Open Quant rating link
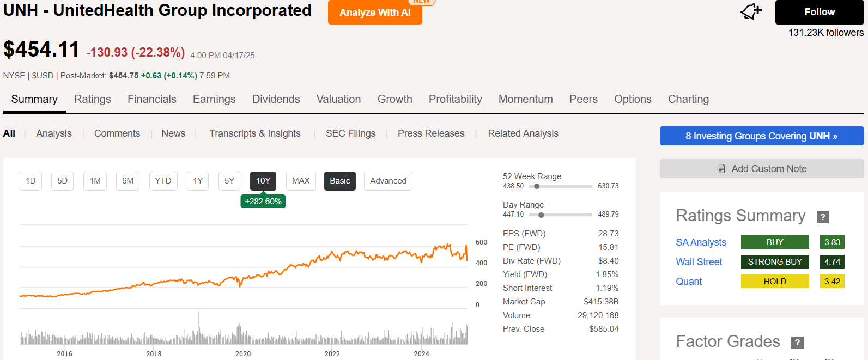This screenshot has height=360, width=868. tap(689, 282)
